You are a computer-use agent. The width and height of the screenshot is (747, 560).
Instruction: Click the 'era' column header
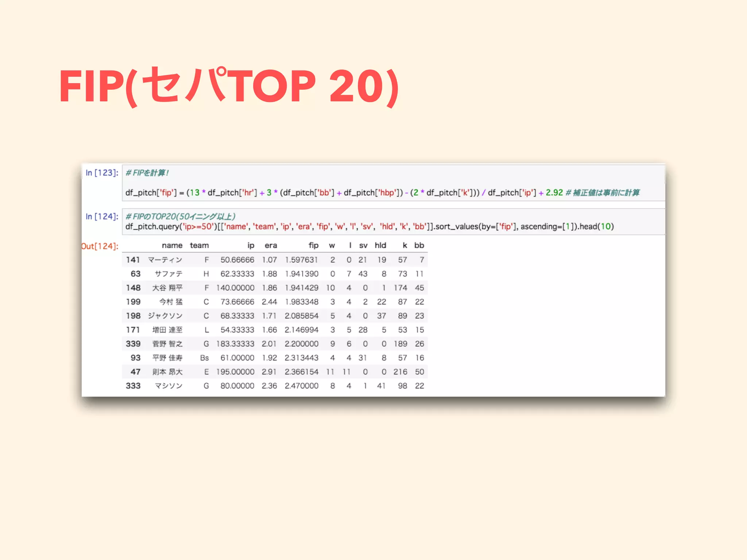(271, 245)
